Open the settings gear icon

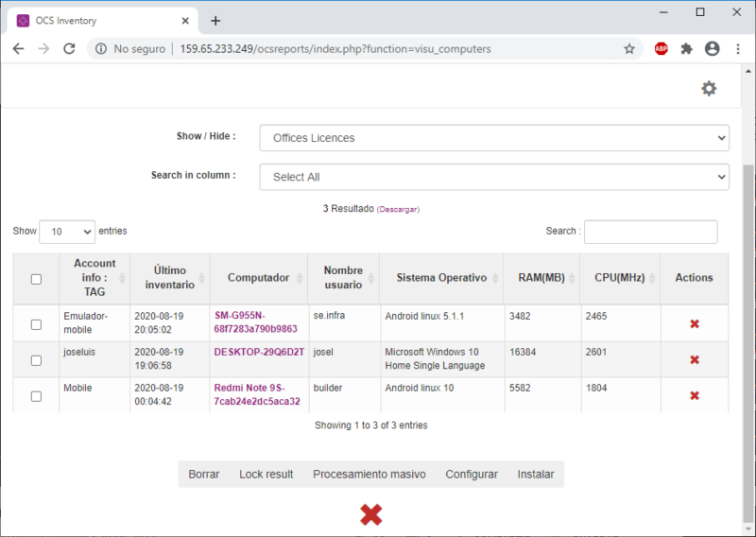tap(709, 88)
